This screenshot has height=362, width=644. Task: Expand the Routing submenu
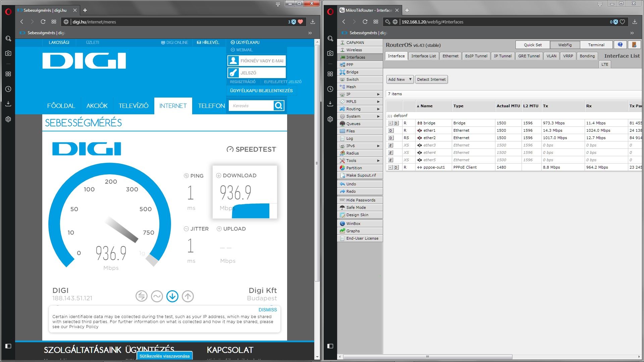(360, 109)
